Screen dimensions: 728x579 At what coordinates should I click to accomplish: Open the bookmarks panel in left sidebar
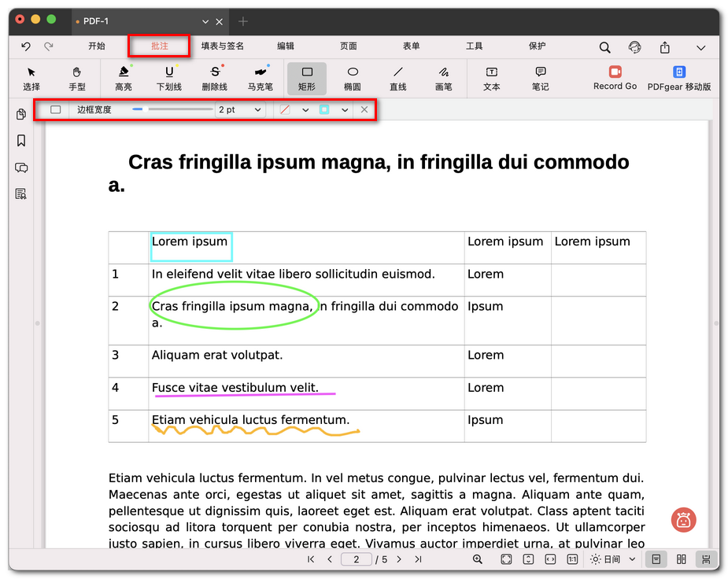(21, 141)
